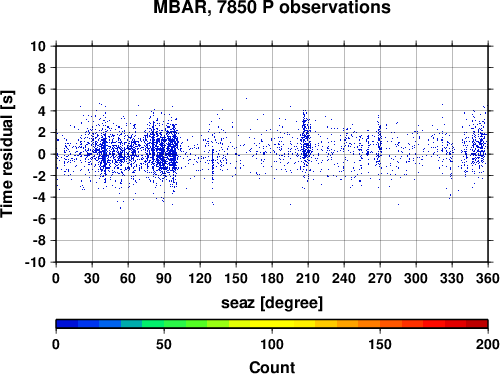Image resolution: width=500 pixels, height=374 pixels.
Task: Click the y-axis label Time residual [s]
Action: coord(7,154)
